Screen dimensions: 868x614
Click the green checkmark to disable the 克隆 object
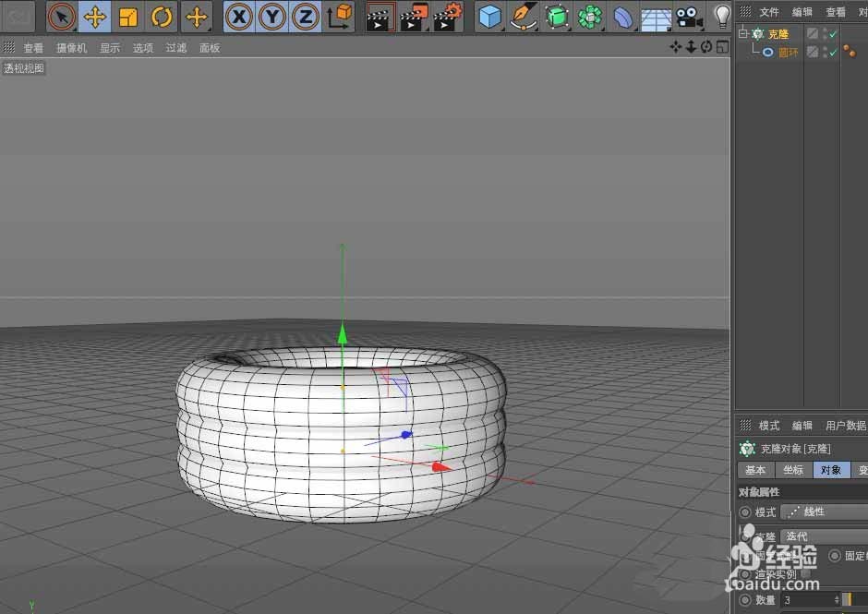tap(832, 34)
